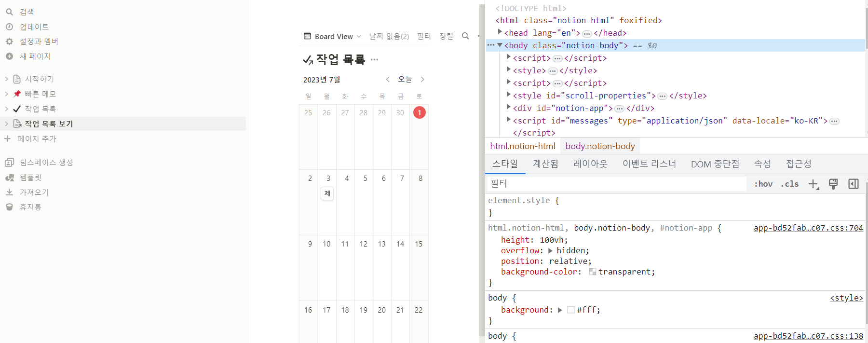Click the plus icon beside 페이지 추가
868x343 pixels.
[x=7, y=138]
